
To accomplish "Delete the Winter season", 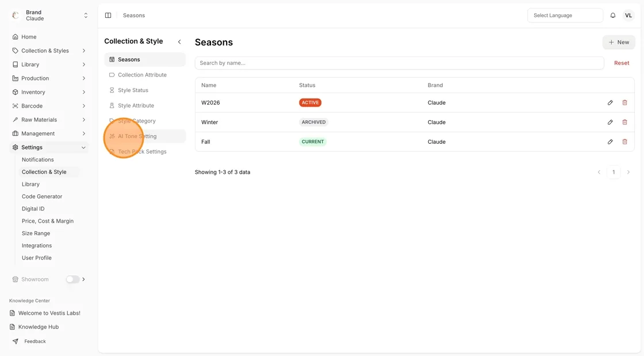I will (624, 122).
